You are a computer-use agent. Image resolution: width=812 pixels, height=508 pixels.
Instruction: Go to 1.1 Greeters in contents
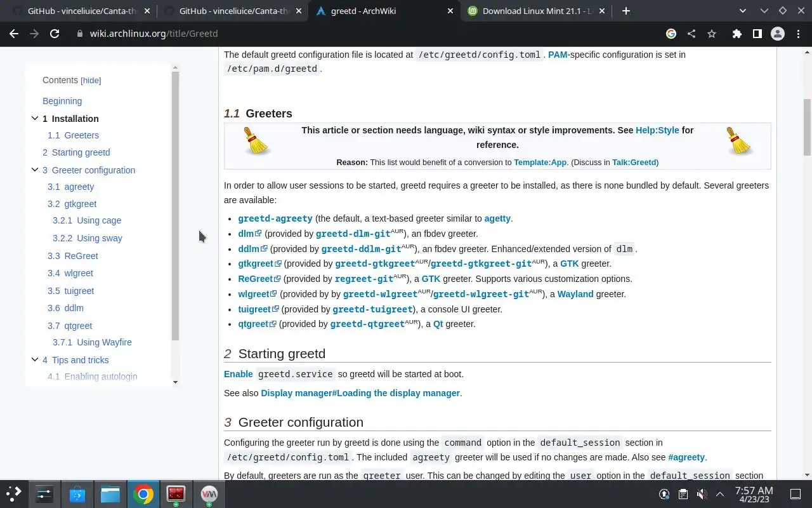73,135
